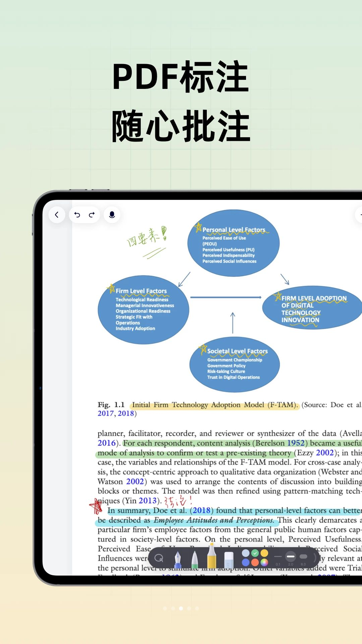Select the green ballpoint pen tool

pyautogui.click(x=195, y=559)
